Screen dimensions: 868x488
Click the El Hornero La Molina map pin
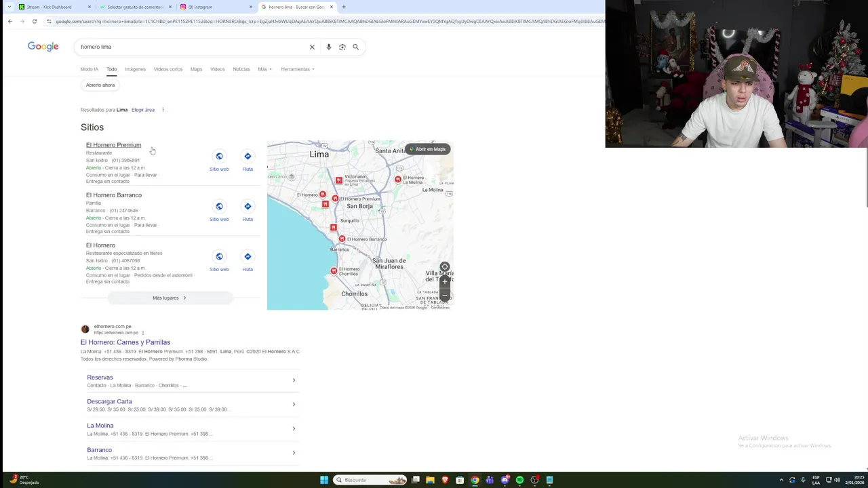(x=398, y=179)
